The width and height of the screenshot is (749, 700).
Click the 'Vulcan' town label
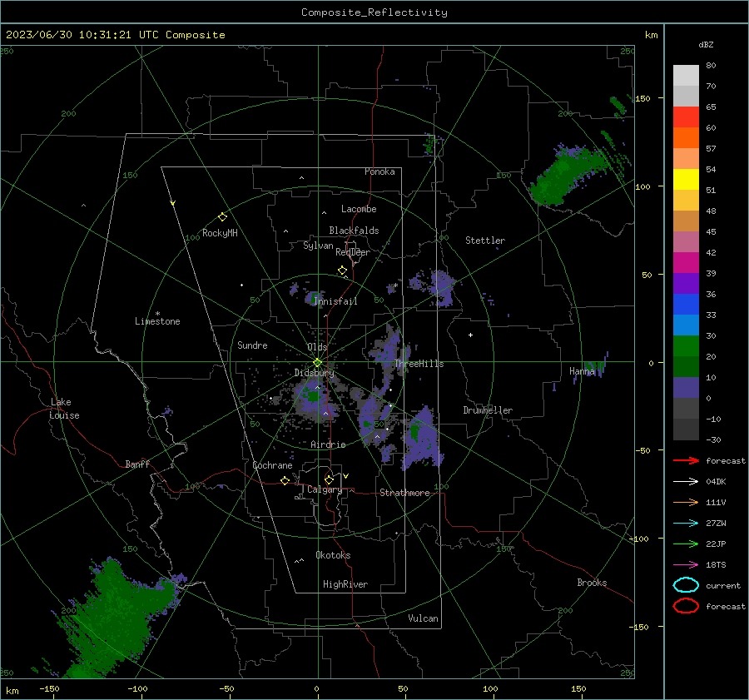423,618
